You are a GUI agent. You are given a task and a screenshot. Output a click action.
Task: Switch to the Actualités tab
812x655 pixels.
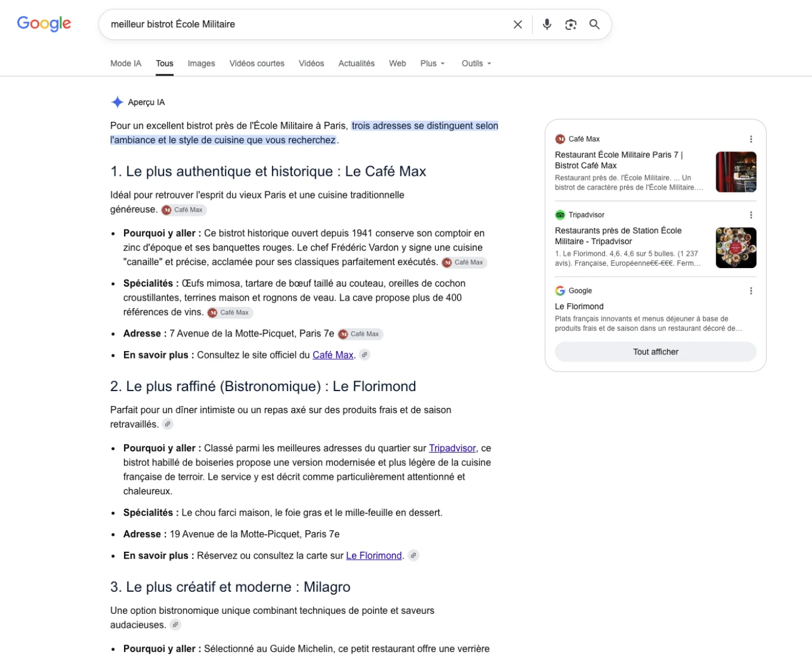coord(357,64)
